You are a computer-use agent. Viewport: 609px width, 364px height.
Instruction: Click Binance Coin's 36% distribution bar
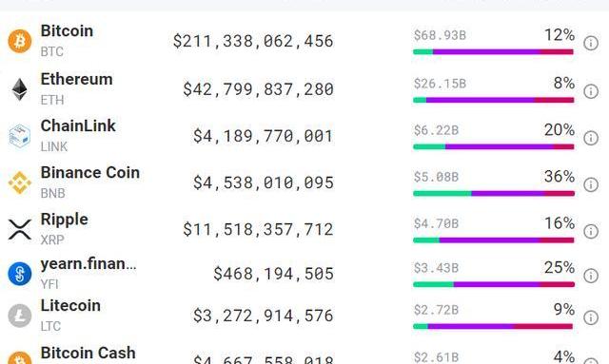[493, 193]
